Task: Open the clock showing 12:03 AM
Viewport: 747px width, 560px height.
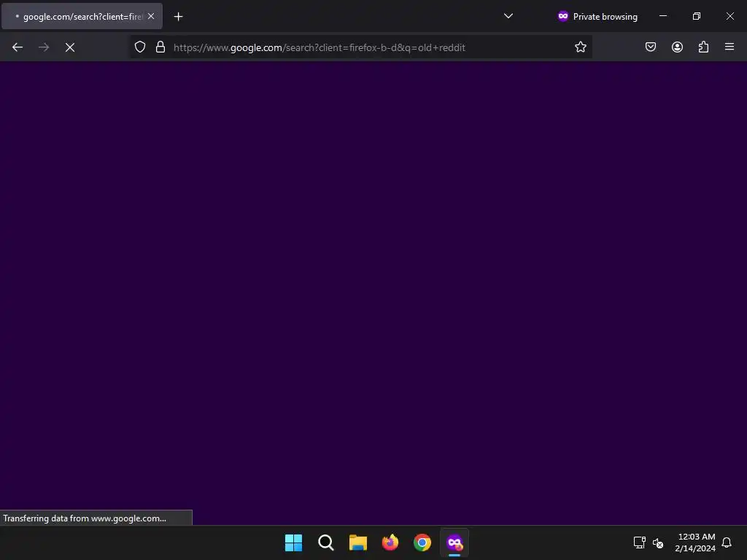Action: tap(695, 542)
